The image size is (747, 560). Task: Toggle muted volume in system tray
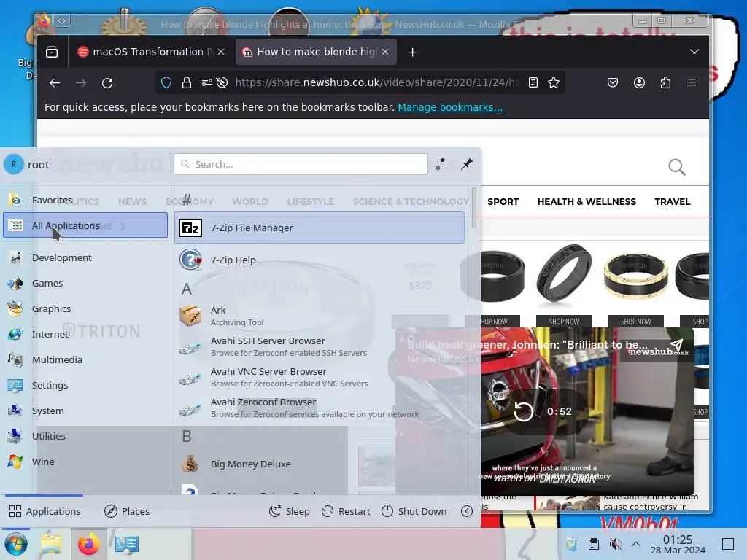click(615, 544)
